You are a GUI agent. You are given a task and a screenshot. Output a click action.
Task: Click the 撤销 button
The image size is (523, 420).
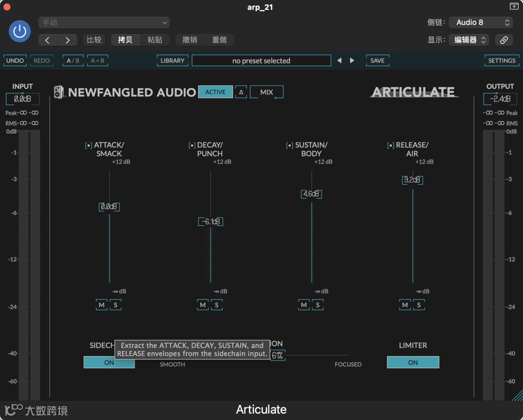click(190, 40)
